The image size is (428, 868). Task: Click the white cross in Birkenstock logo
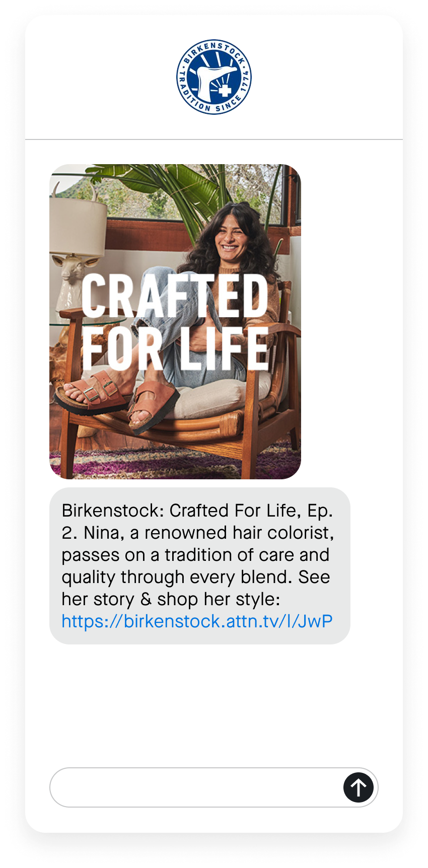click(x=224, y=91)
